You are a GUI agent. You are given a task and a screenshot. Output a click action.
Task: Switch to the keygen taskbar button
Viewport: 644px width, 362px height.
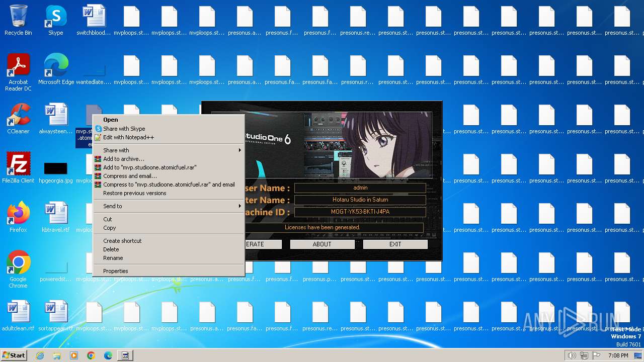(x=125, y=355)
